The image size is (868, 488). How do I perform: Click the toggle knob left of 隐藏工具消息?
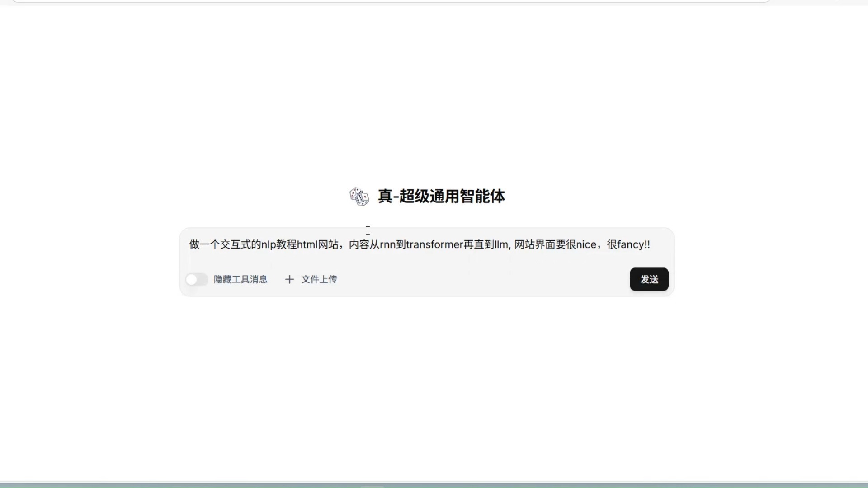tap(192, 279)
